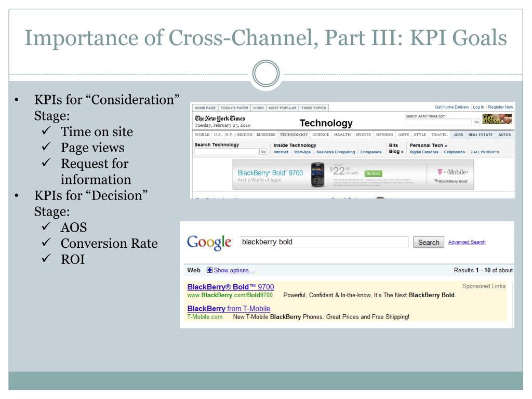Focus the Search All NYTimes.com field
The height and width of the screenshot is (399, 532).
[x=438, y=122]
